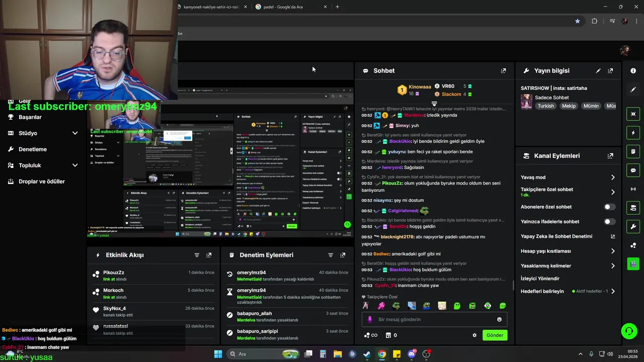The height and width of the screenshot is (362, 644).
Task: Open external link for Yapay Zeka Sohbet Denetimi
Action: [613, 236]
